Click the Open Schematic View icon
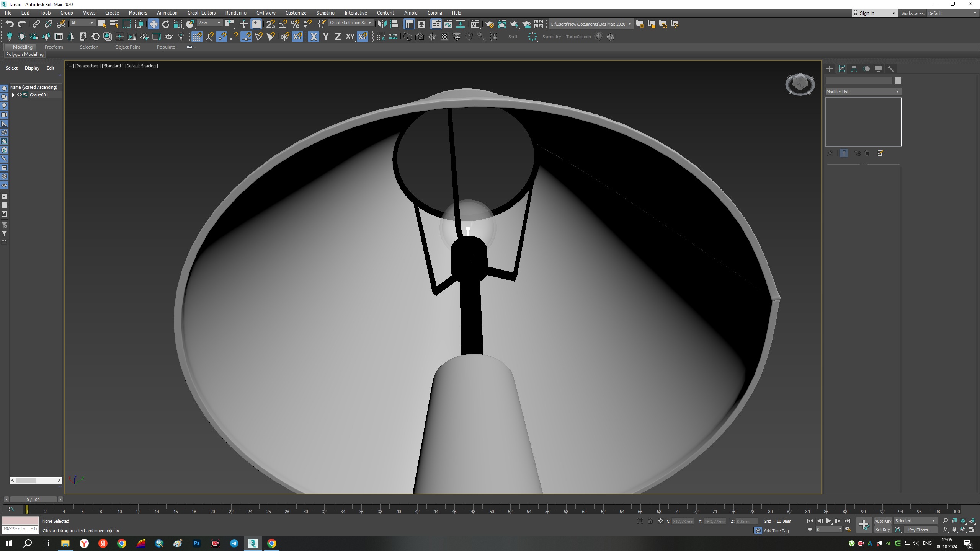The image size is (980, 551). (x=461, y=24)
